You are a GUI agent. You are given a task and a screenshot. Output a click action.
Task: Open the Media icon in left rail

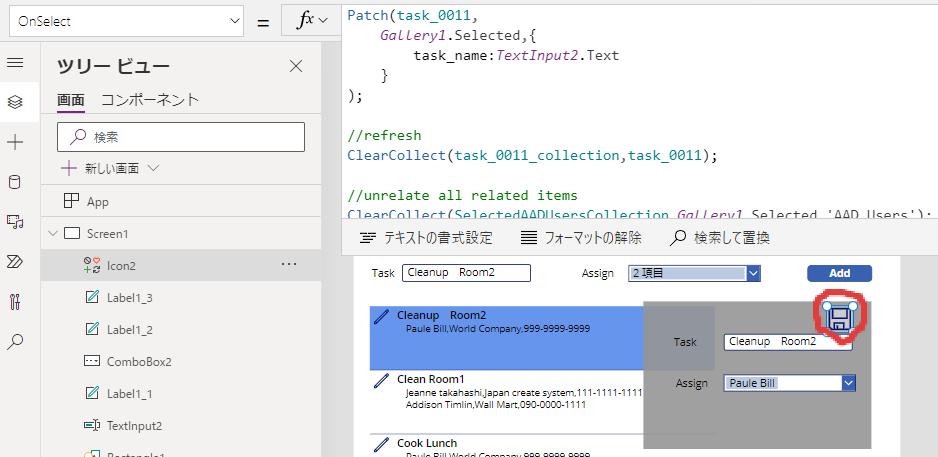tap(15, 221)
